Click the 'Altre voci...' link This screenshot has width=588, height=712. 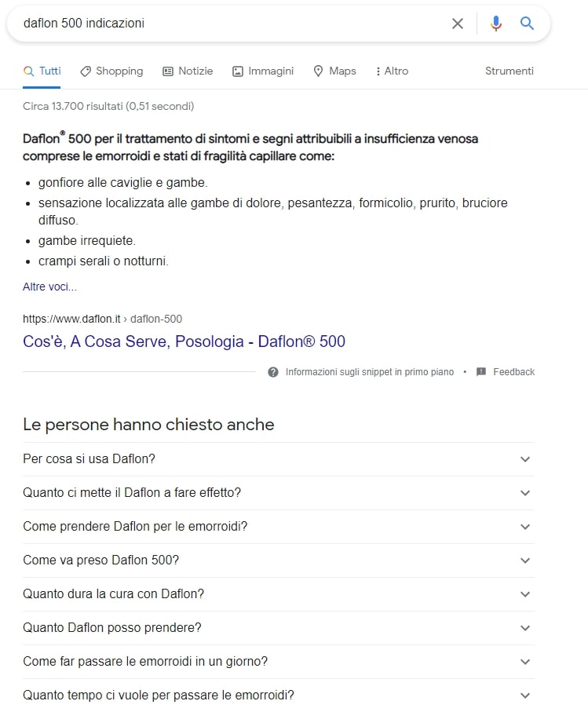pyautogui.click(x=49, y=287)
